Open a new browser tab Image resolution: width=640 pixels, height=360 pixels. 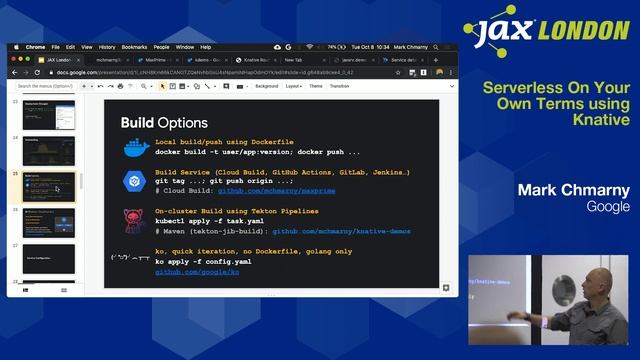pos(436,60)
